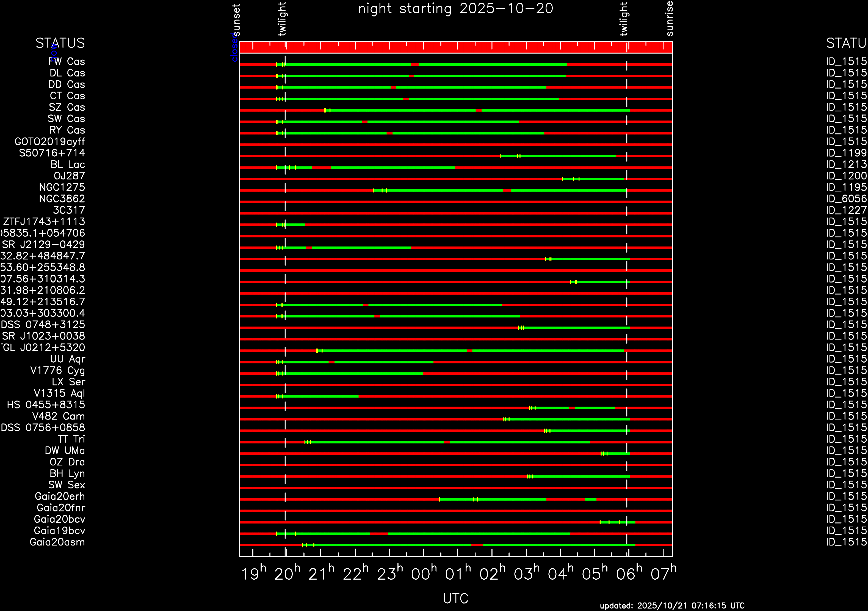The image size is (868, 611).
Task: Click the TT Tri target label
Action: 71,439
